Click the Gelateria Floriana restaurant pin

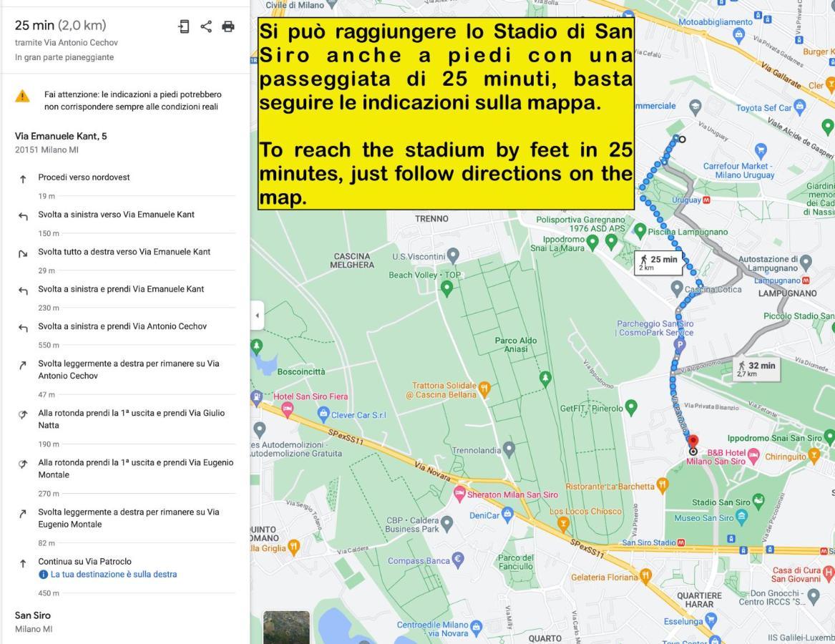645,576
